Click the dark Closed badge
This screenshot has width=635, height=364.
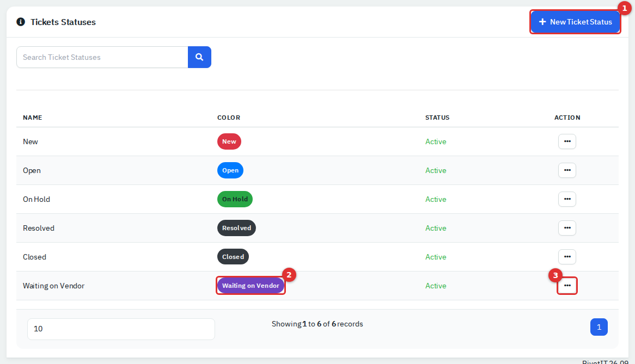coord(233,257)
